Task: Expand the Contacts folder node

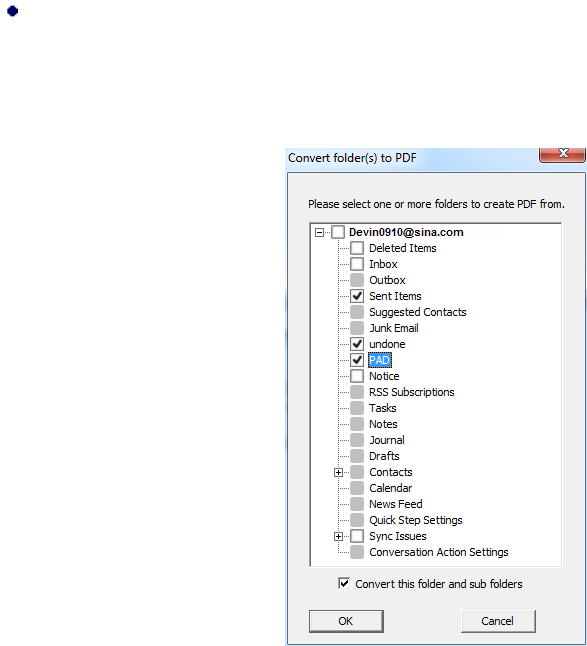Action: click(338, 473)
